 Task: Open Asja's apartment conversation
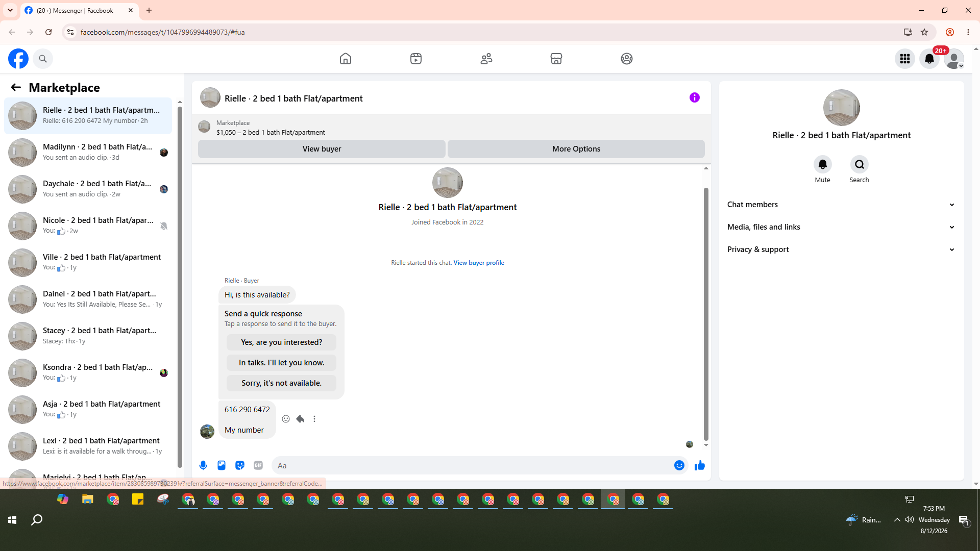coord(88,409)
